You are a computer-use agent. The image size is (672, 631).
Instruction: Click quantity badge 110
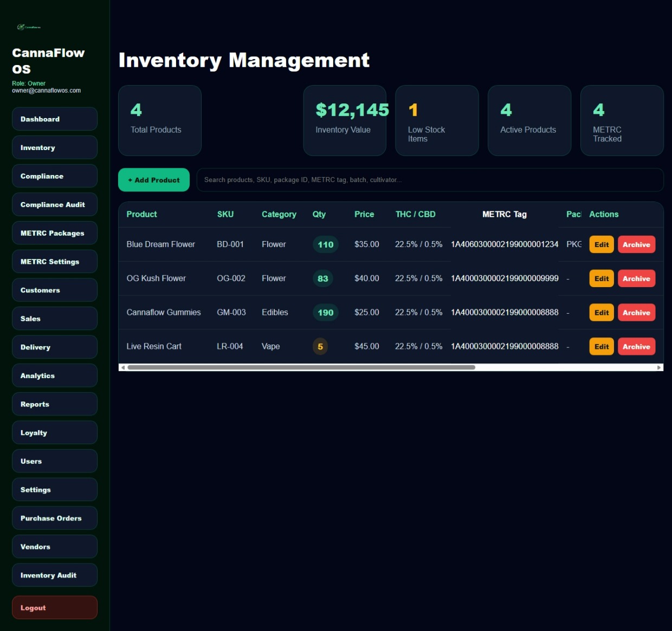[326, 244]
